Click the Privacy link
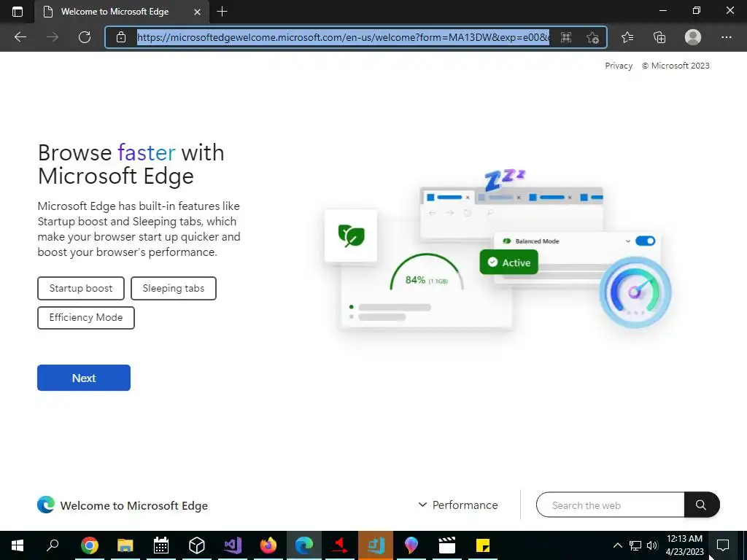 619,66
